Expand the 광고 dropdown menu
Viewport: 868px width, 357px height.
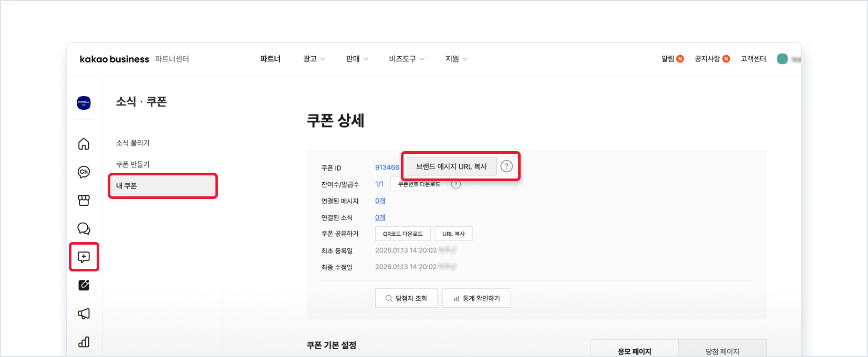click(x=314, y=59)
